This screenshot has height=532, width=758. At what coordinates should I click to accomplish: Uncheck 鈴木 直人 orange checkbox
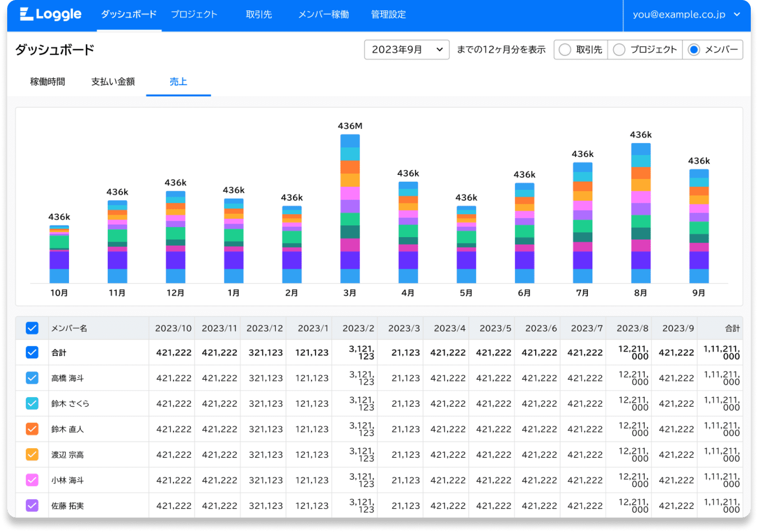(x=32, y=429)
